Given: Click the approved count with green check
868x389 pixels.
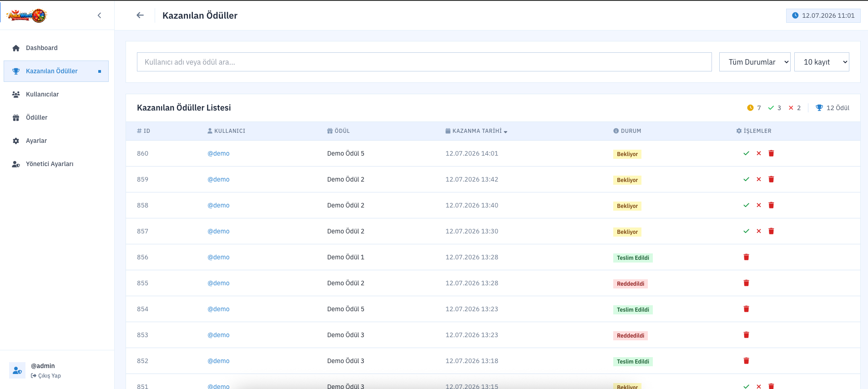Looking at the screenshot, I should click(774, 108).
